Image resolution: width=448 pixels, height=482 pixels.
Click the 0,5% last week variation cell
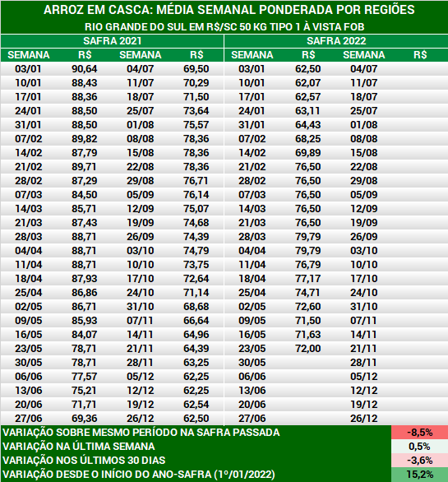(419, 447)
